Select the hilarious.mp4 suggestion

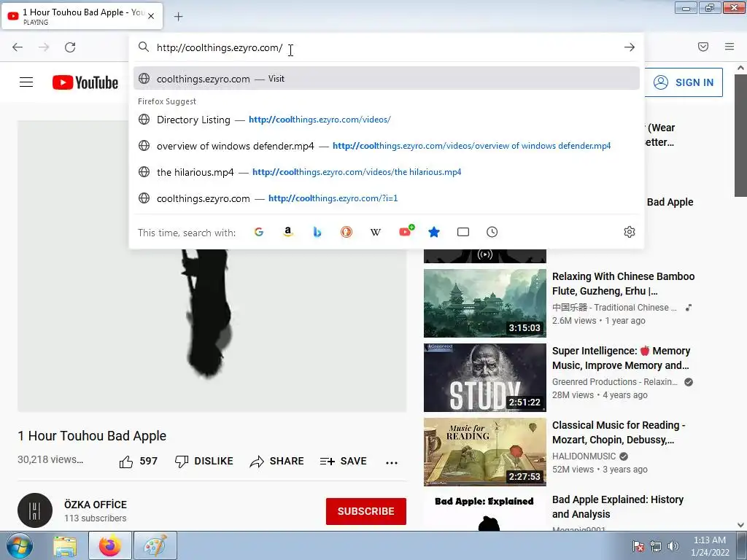pos(387,172)
